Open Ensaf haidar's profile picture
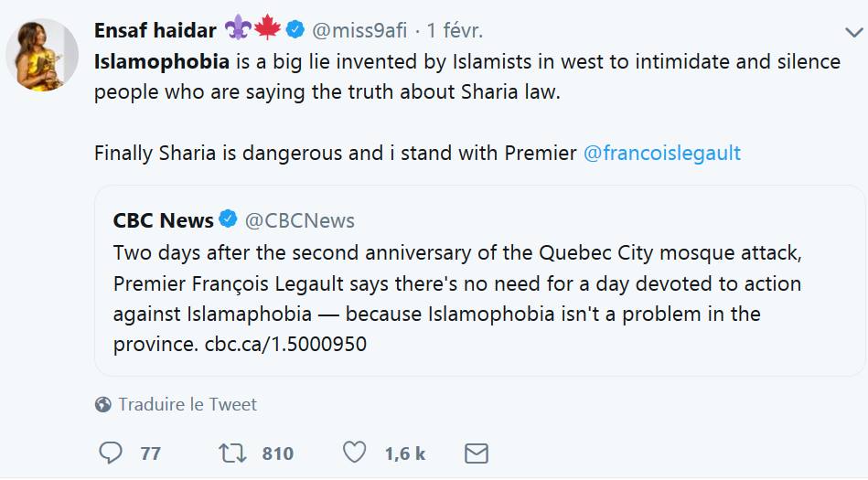The height and width of the screenshot is (480, 868). [42, 55]
